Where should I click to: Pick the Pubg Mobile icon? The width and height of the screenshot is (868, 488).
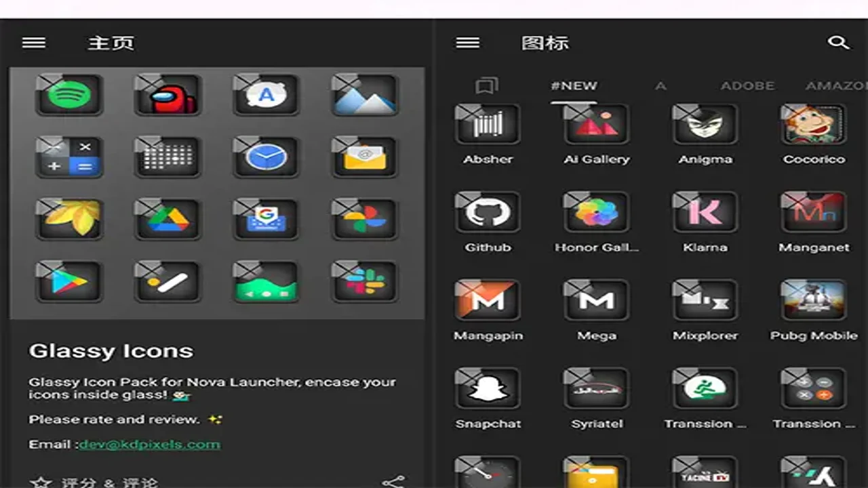pos(814,300)
